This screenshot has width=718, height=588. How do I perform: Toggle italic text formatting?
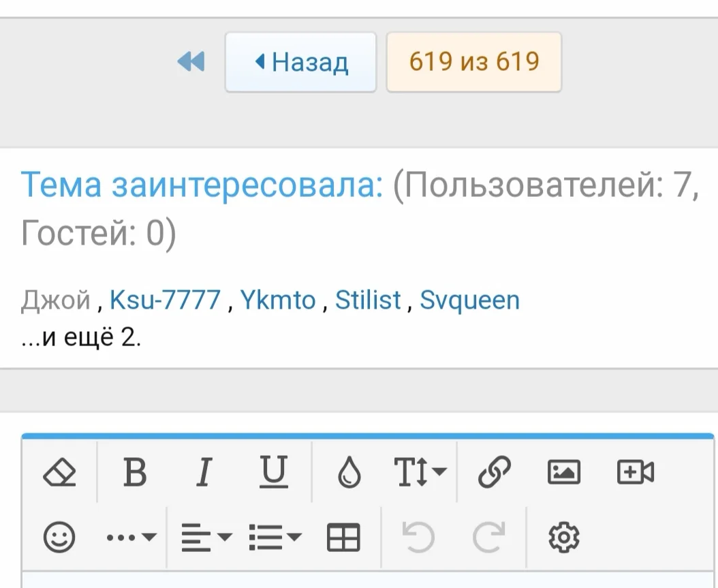204,472
